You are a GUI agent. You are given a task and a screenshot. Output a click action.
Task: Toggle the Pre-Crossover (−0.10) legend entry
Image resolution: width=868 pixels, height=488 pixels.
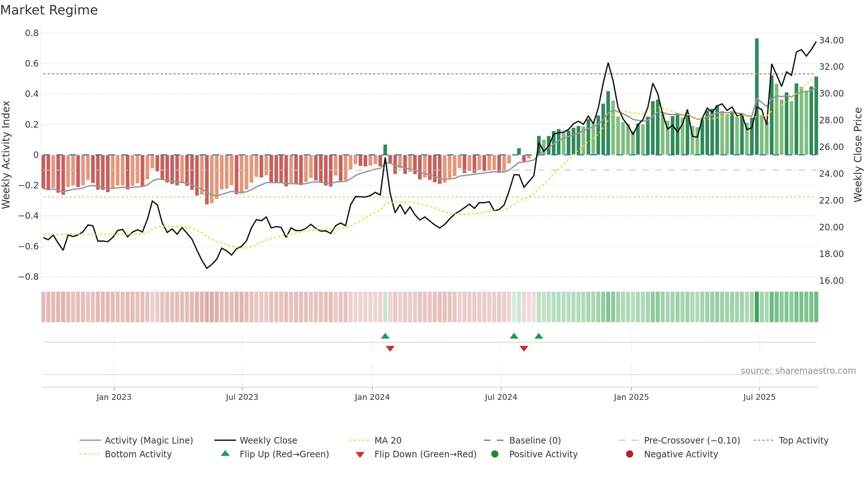tap(679, 440)
